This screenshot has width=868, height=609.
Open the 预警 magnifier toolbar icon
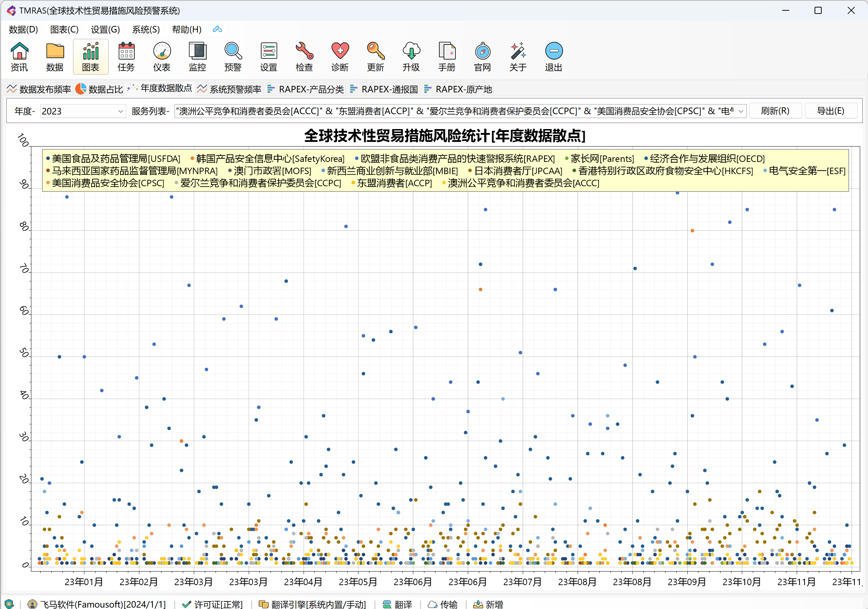(x=233, y=57)
